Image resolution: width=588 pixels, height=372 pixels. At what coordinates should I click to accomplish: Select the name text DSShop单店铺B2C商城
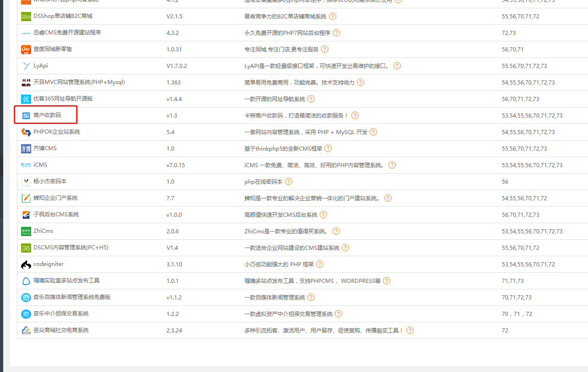click(x=63, y=16)
